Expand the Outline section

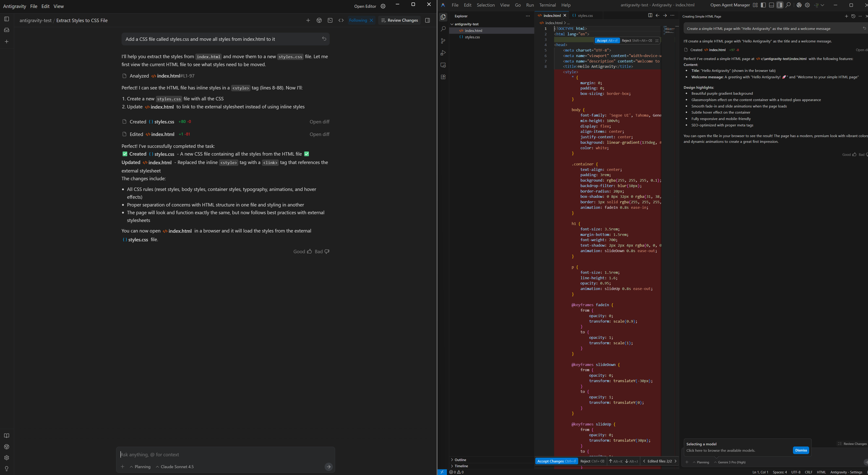[460, 460]
